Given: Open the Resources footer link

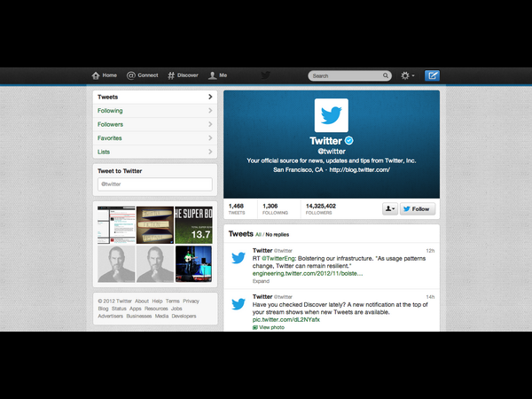Looking at the screenshot, I should click(x=156, y=309).
